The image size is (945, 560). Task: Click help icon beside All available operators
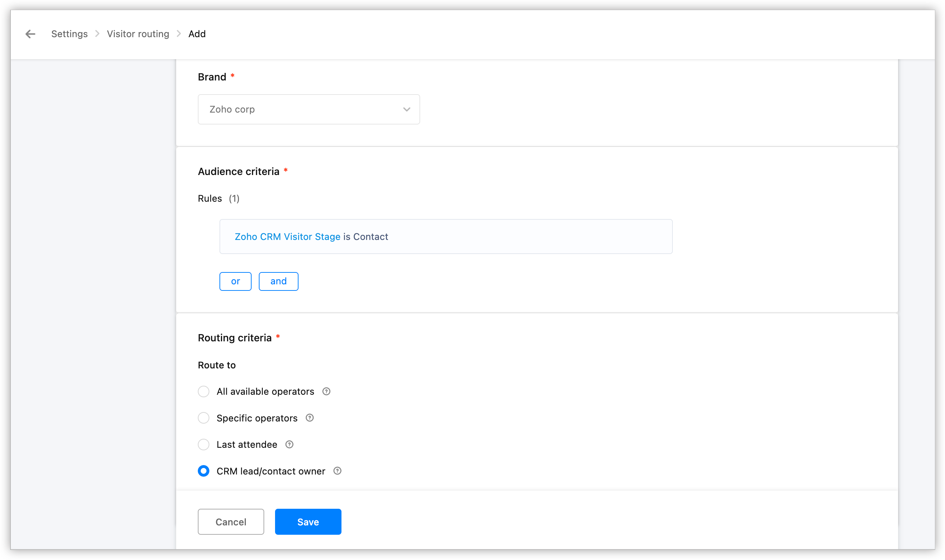click(326, 391)
